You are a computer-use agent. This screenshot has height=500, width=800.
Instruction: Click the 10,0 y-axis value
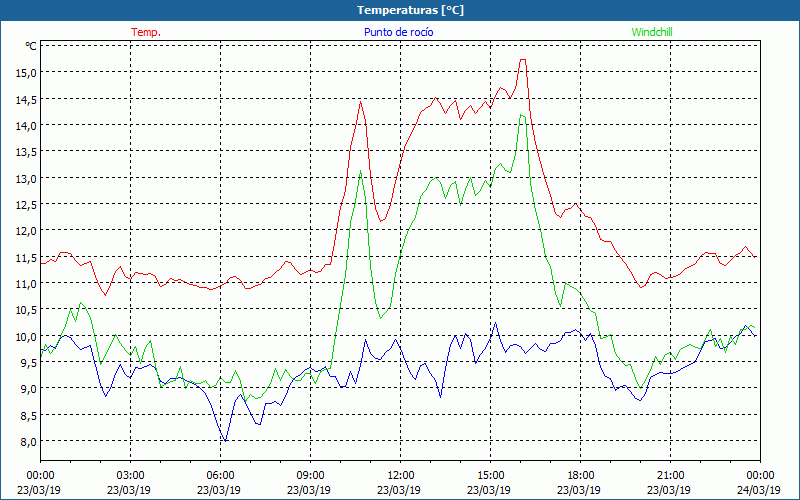(26, 336)
